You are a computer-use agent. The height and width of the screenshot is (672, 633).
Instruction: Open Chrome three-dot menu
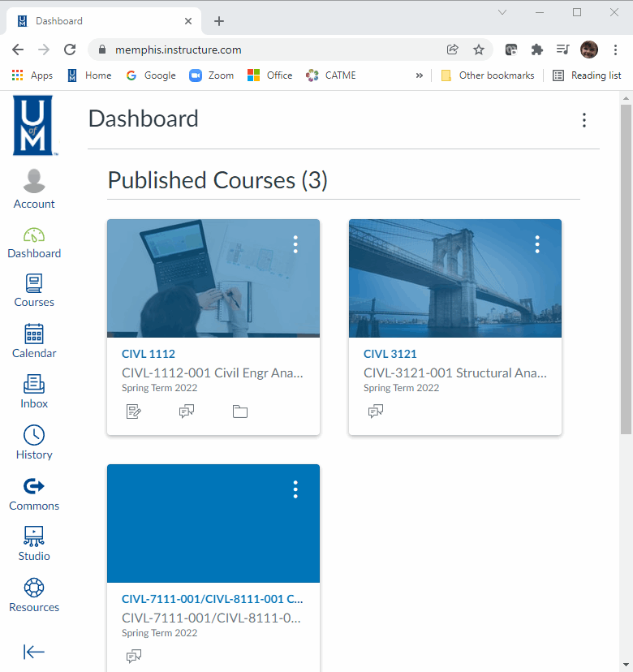tap(615, 50)
